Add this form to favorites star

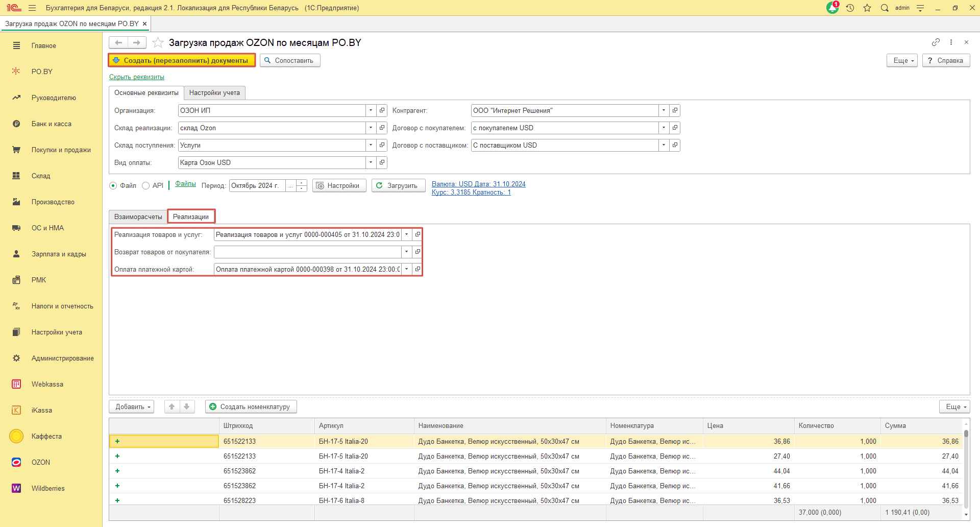tap(158, 43)
